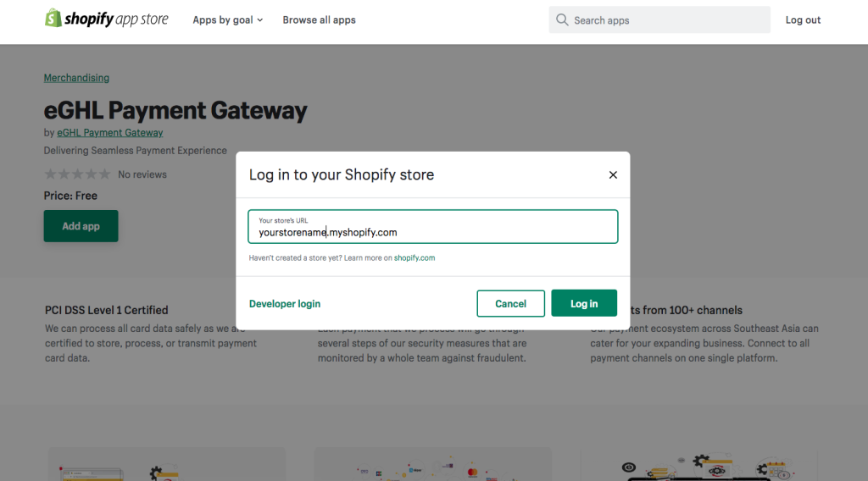The image size is (868, 481).
Task: Click the Your store's URL field
Action: pos(433,227)
